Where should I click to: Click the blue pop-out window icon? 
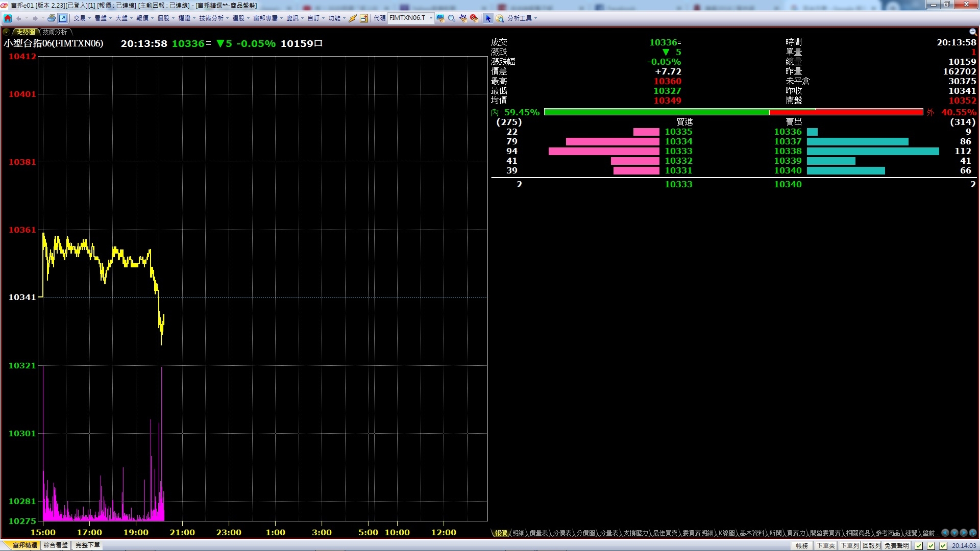(63, 18)
